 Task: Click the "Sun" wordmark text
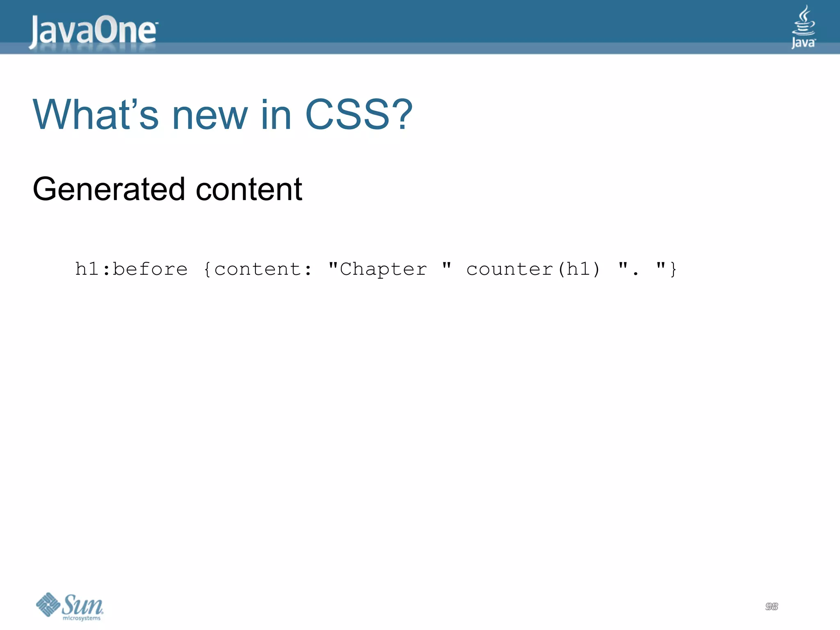tap(83, 604)
